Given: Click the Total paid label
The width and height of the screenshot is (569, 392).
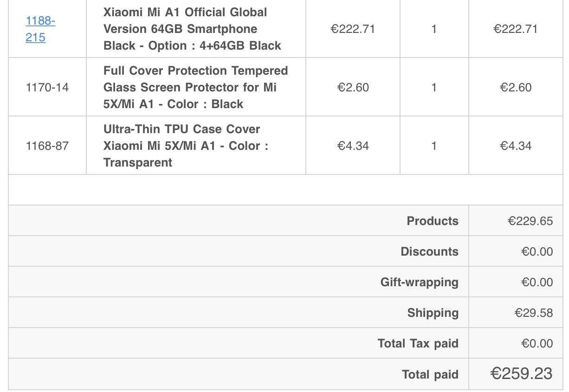Looking at the screenshot, I should (x=430, y=374).
